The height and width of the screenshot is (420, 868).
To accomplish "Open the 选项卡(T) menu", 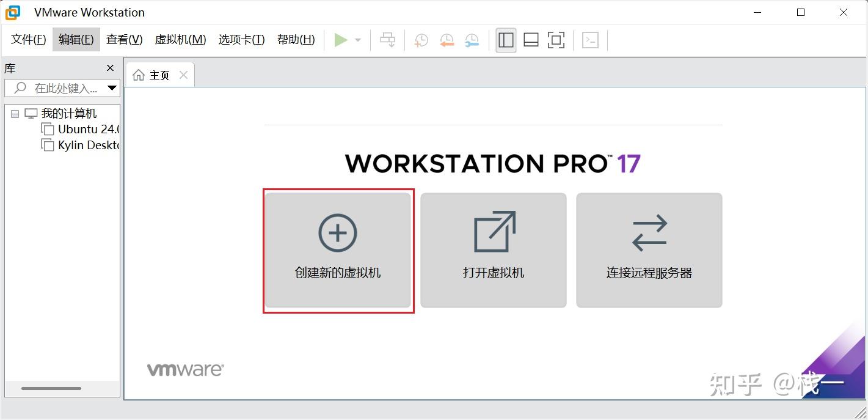I will click(242, 40).
